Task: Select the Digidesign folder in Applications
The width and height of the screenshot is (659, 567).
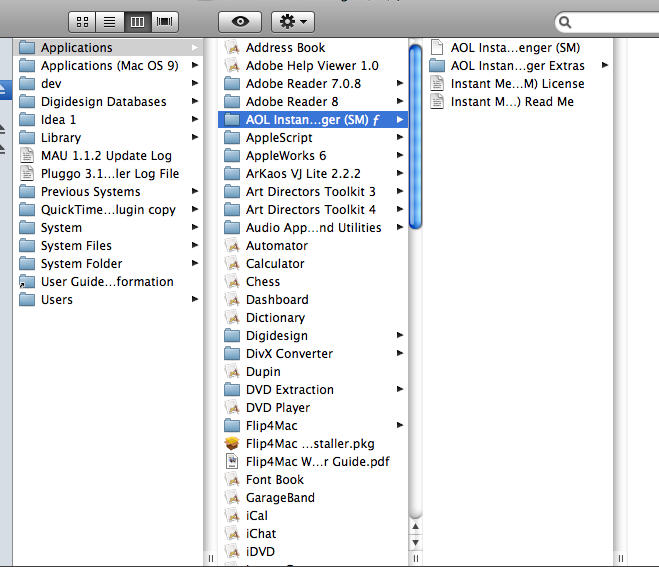Action: click(313, 335)
